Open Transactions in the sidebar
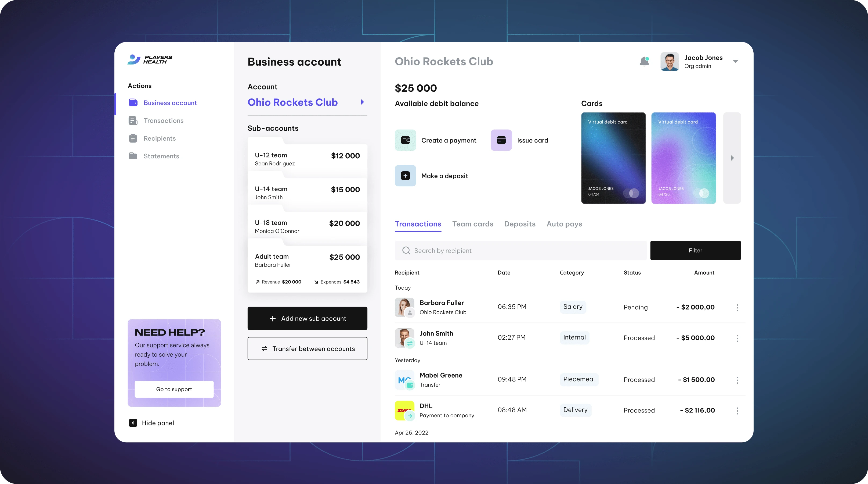The width and height of the screenshot is (868, 484). (x=163, y=121)
